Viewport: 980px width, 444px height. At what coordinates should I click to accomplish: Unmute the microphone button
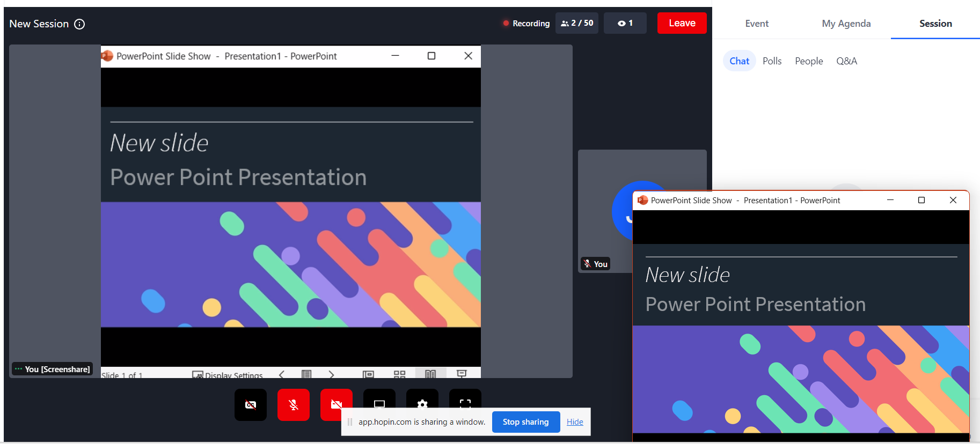tap(294, 405)
